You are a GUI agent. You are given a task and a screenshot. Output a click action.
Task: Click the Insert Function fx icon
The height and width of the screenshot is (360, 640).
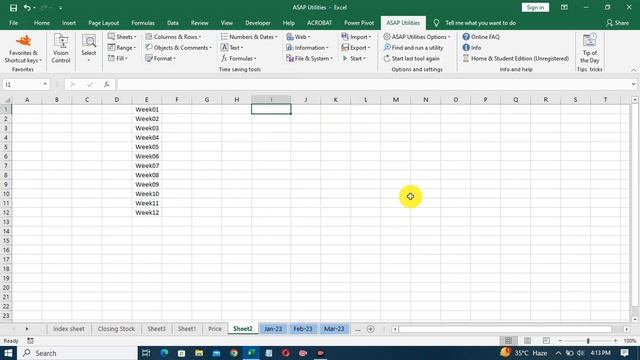[x=107, y=84]
